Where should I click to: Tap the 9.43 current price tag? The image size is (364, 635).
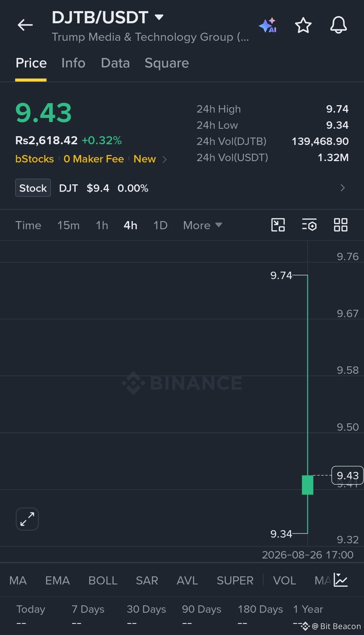[347, 475]
